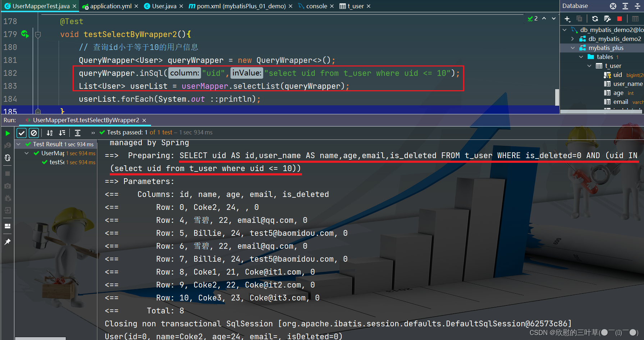Rerun the test with the green play icon
Screen dimensions: 644x340
pyautogui.click(x=8, y=133)
